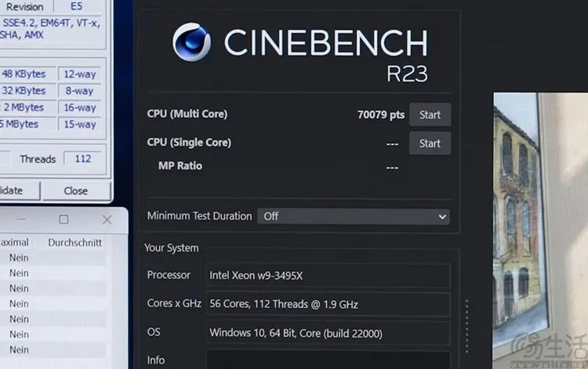Click the CPU (Single Core) label

(x=189, y=143)
